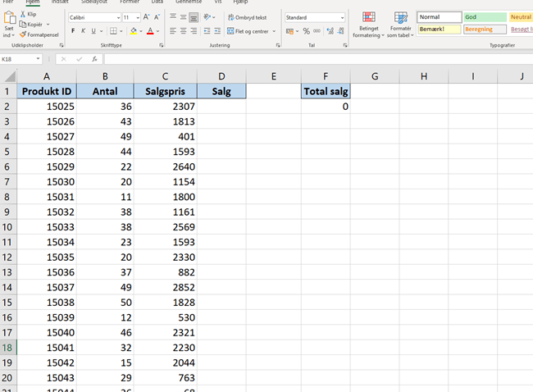533x392 pixels.
Task: Open the Name Box dropdown arrow
Action: (39, 59)
